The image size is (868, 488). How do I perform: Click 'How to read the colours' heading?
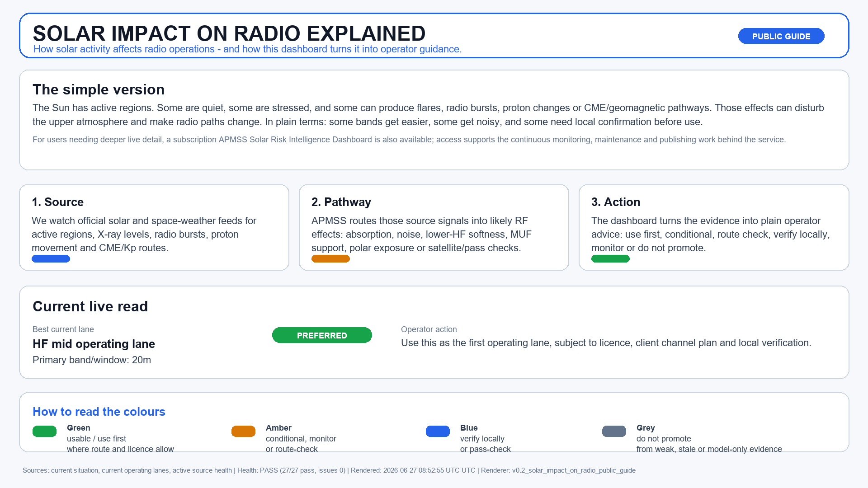click(x=99, y=412)
